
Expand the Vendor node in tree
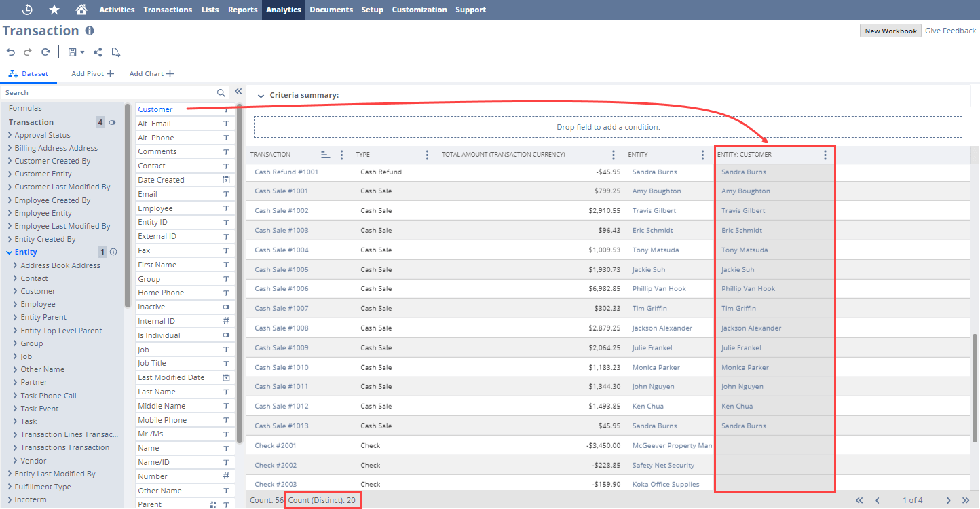pos(16,461)
